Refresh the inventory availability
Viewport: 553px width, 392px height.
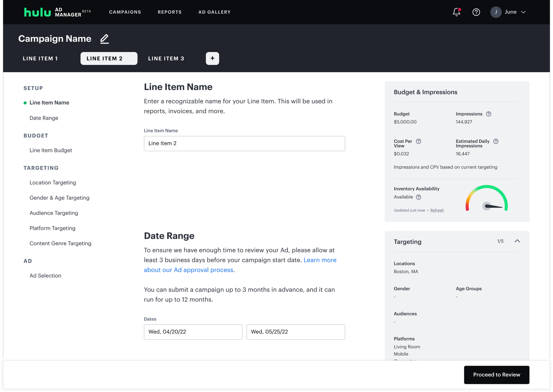437,210
